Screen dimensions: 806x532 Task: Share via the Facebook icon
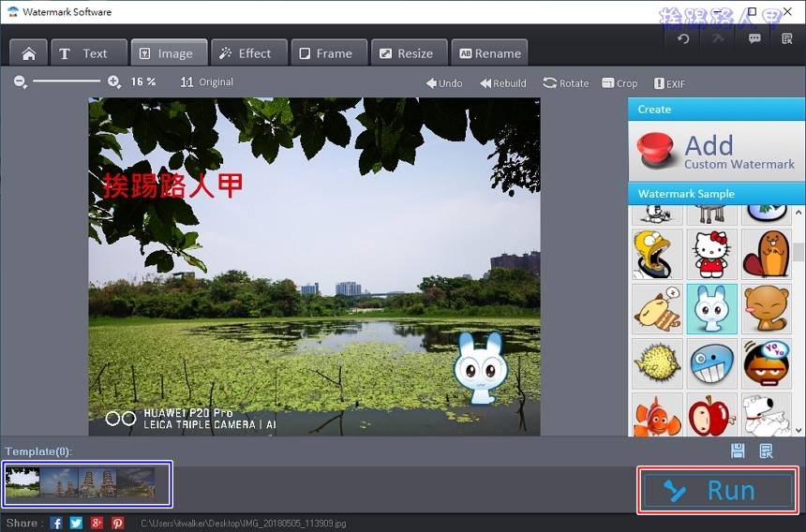tap(56, 523)
